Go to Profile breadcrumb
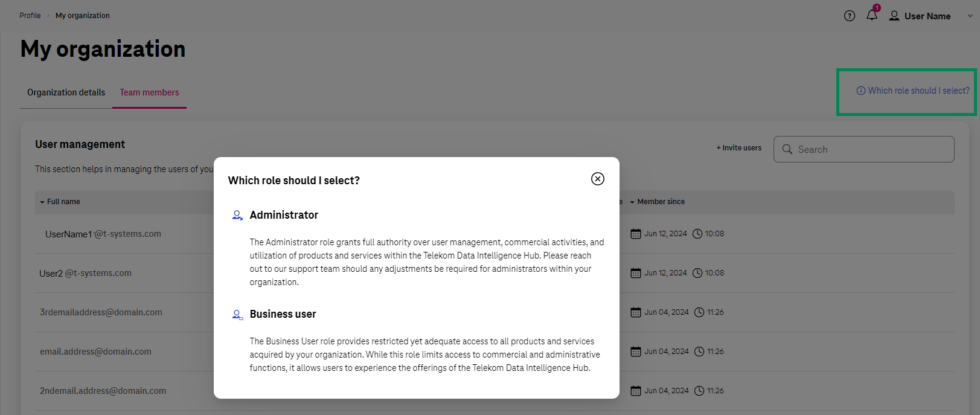Screen dimensions: 980x415 [30, 16]
